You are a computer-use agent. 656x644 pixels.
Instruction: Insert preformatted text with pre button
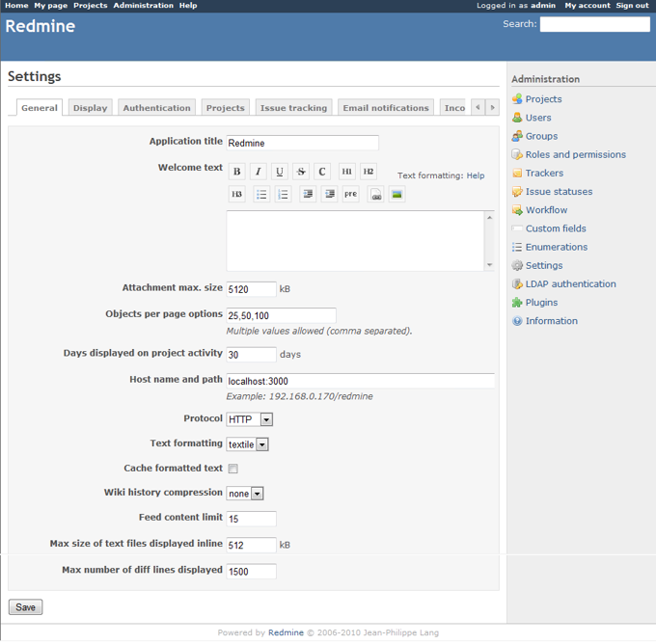[350, 194]
